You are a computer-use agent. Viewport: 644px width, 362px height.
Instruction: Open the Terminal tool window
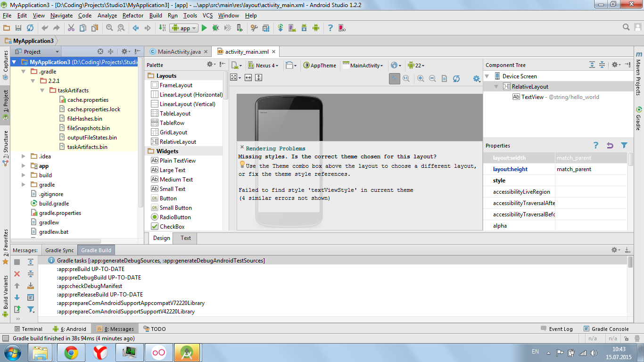coord(28,329)
